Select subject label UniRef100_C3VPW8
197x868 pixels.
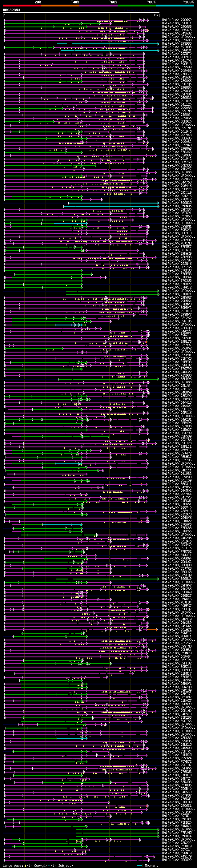coord(177,477)
